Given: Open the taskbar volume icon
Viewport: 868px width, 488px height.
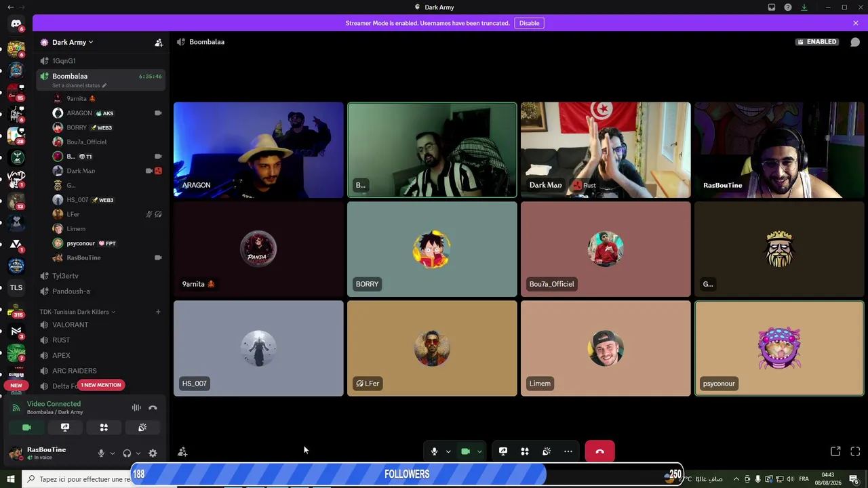Looking at the screenshot, I should click(790, 479).
